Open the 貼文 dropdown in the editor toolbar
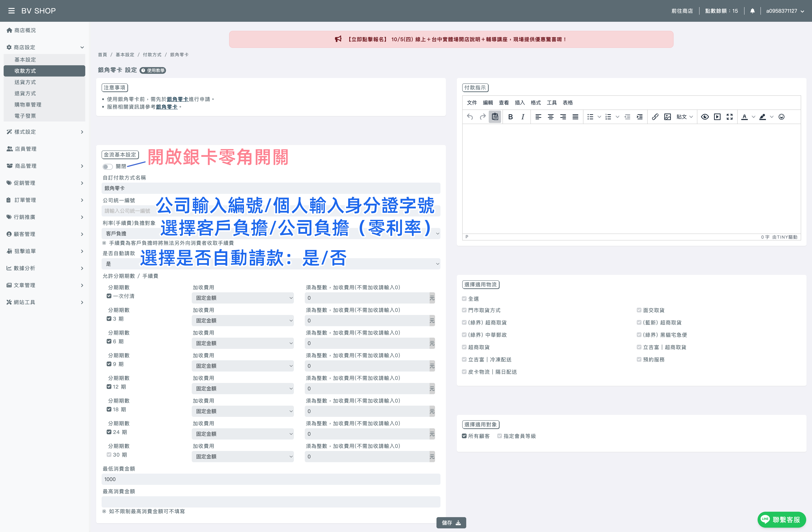Screen dimensions: 812x532 [685, 117]
